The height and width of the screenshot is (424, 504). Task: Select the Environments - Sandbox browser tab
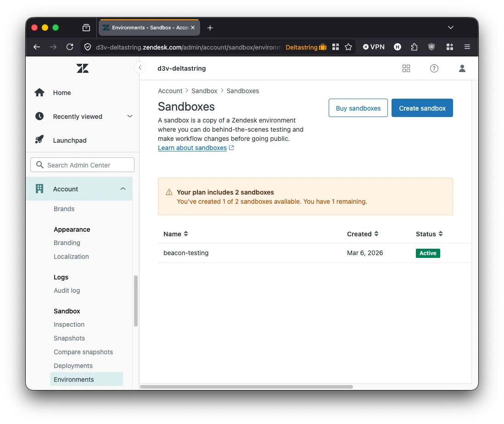150,28
